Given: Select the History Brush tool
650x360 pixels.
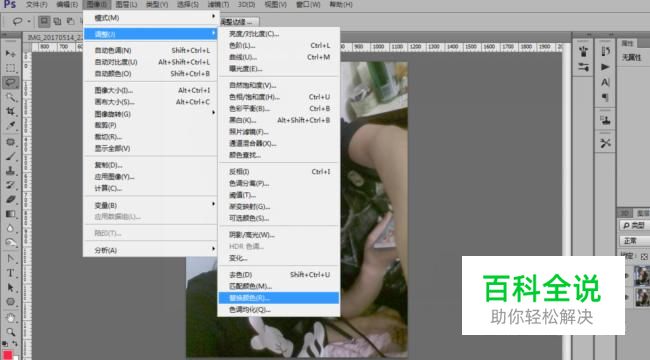Looking at the screenshot, I should point(10,185).
